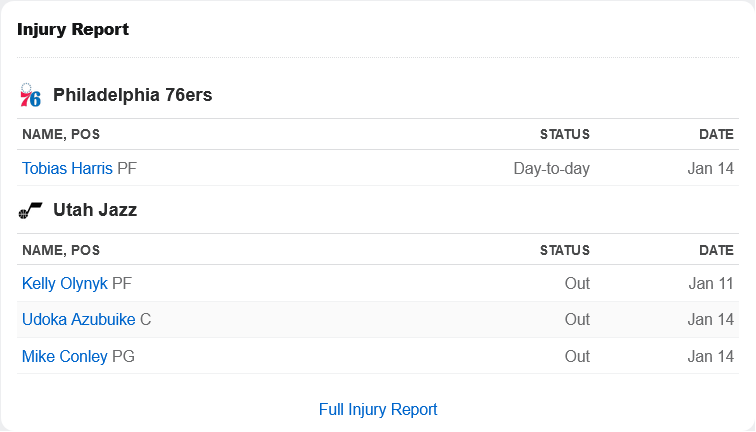Click the Utah Jazz team logo
Viewport: 756px width, 432px height.
click(30, 210)
